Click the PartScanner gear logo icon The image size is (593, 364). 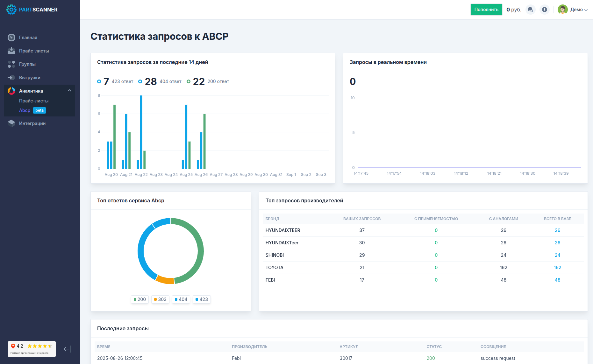pos(11,10)
